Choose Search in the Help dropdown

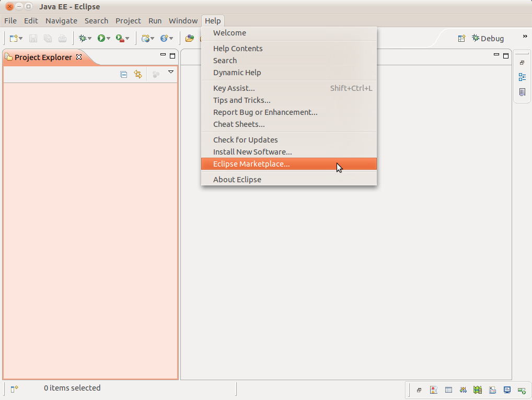(288, 61)
